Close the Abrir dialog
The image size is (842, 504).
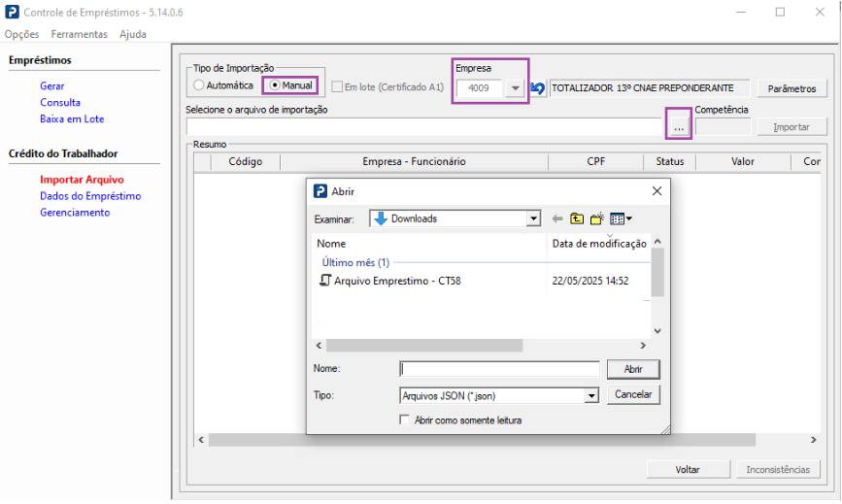[657, 191]
